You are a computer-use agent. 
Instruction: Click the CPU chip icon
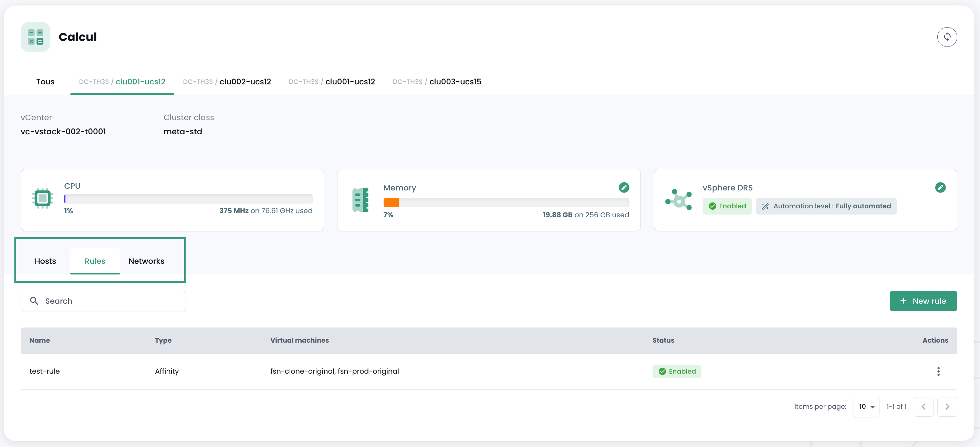click(x=42, y=198)
